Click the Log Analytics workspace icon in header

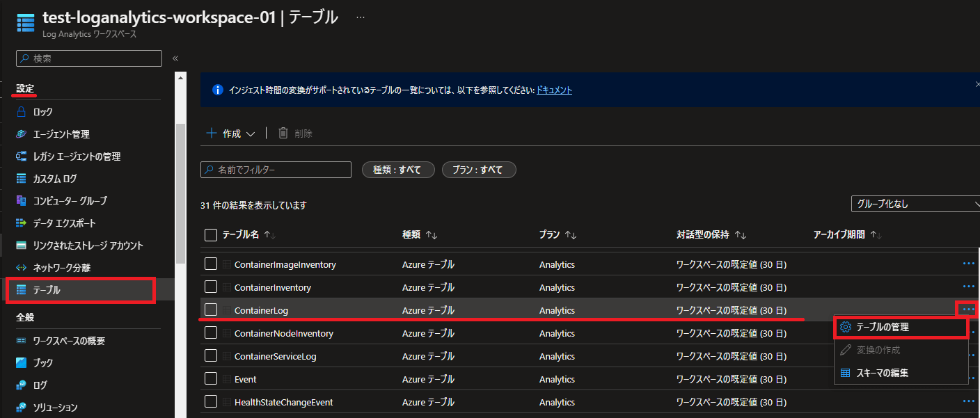(25, 22)
